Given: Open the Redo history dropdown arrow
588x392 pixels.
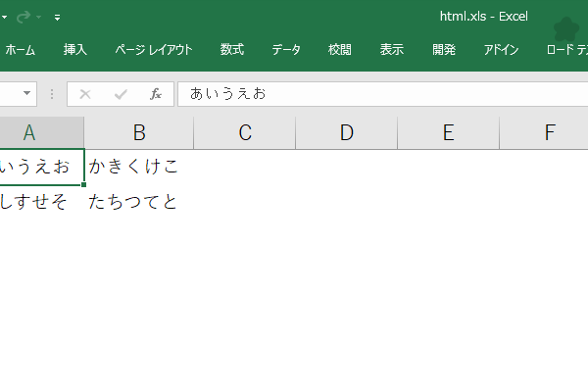Looking at the screenshot, I should (x=38, y=17).
